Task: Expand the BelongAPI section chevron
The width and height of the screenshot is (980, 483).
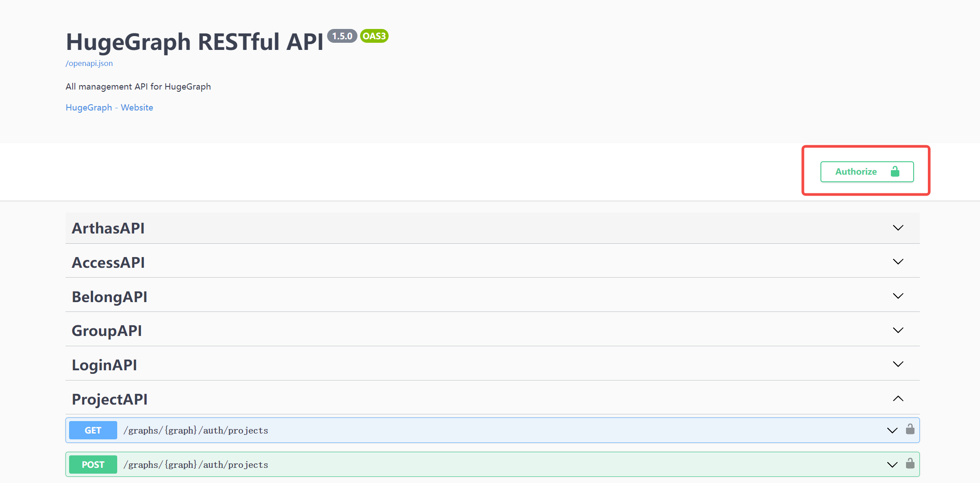Action: (x=898, y=296)
